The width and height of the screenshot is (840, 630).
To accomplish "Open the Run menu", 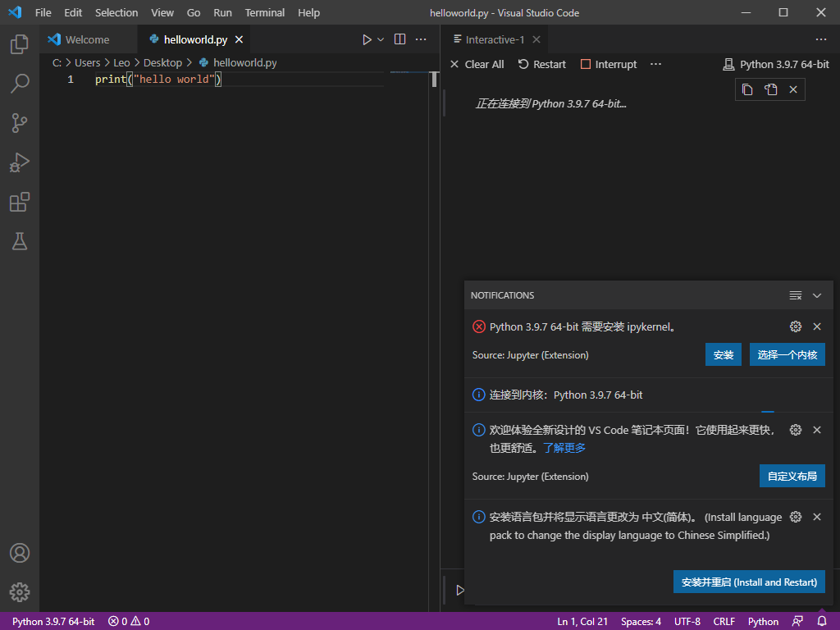I will (223, 13).
